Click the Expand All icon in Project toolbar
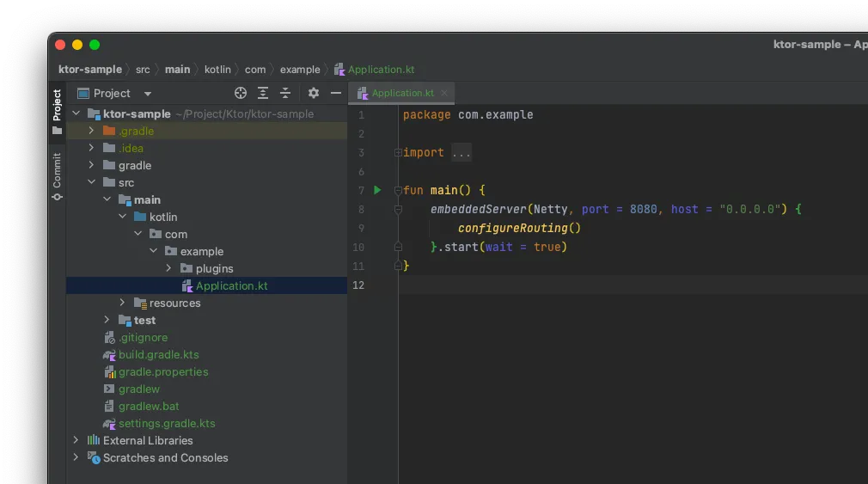The image size is (868, 484). (x=263, y=93)
